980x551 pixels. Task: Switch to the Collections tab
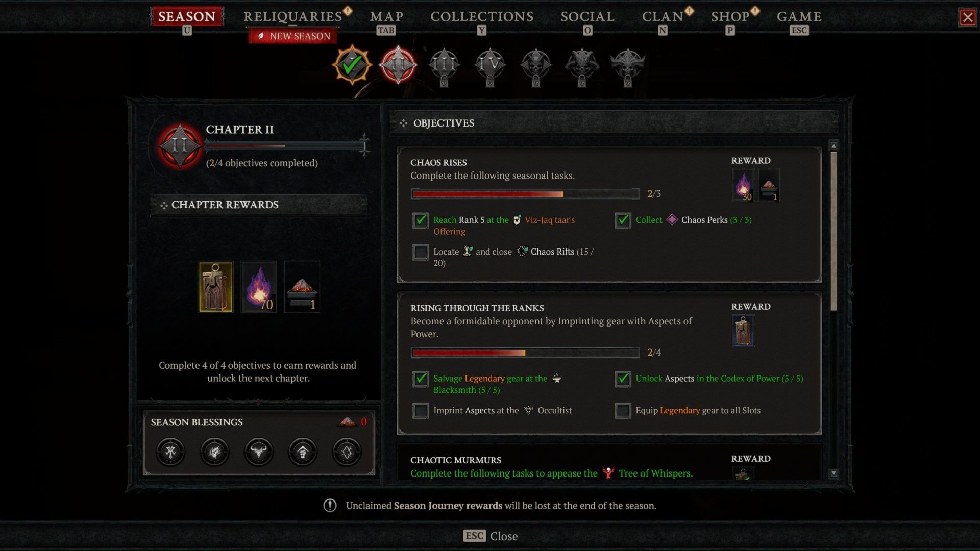[x=482, y=16]
